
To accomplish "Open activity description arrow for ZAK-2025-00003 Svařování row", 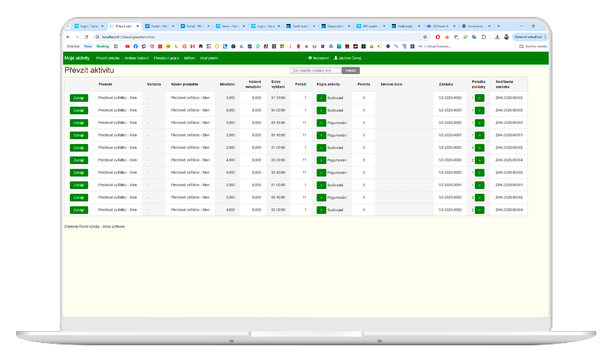I will coord(322,98).
